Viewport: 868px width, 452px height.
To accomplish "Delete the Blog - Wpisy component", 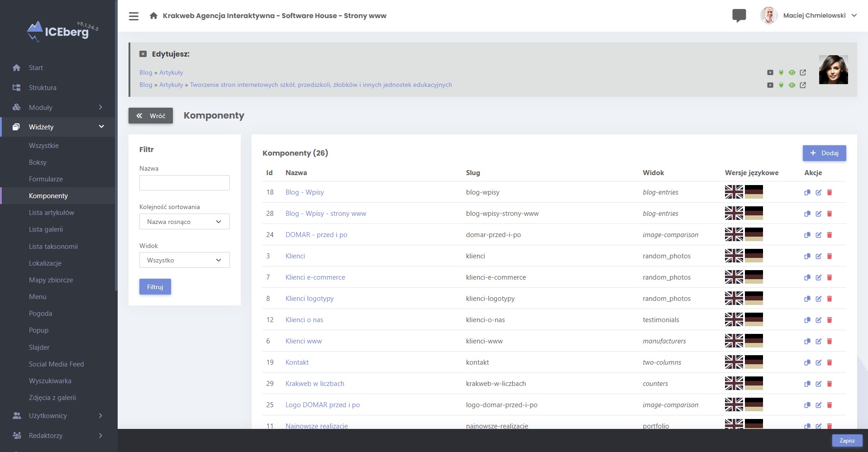I will click(830, 192).
